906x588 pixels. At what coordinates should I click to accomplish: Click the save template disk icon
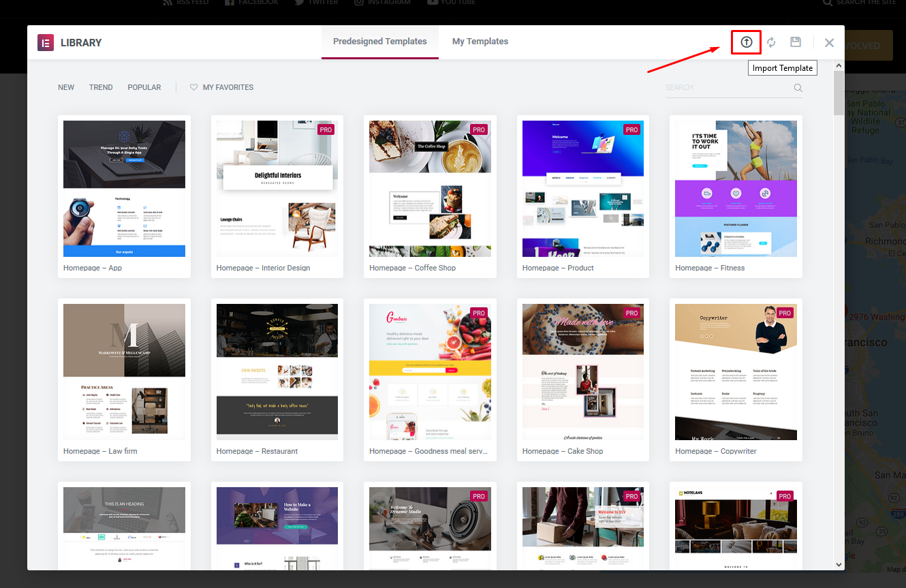795,42
